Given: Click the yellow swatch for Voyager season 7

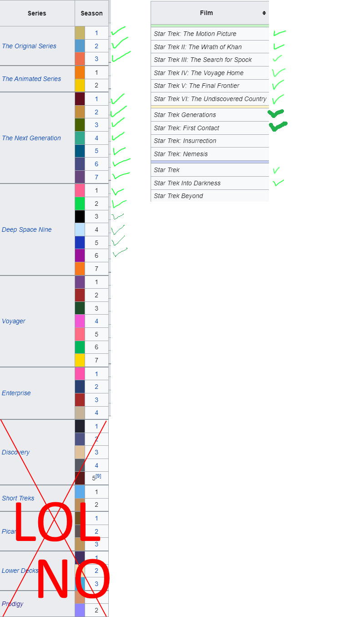Looking at the screenshot, I should (x=80, y=360).
